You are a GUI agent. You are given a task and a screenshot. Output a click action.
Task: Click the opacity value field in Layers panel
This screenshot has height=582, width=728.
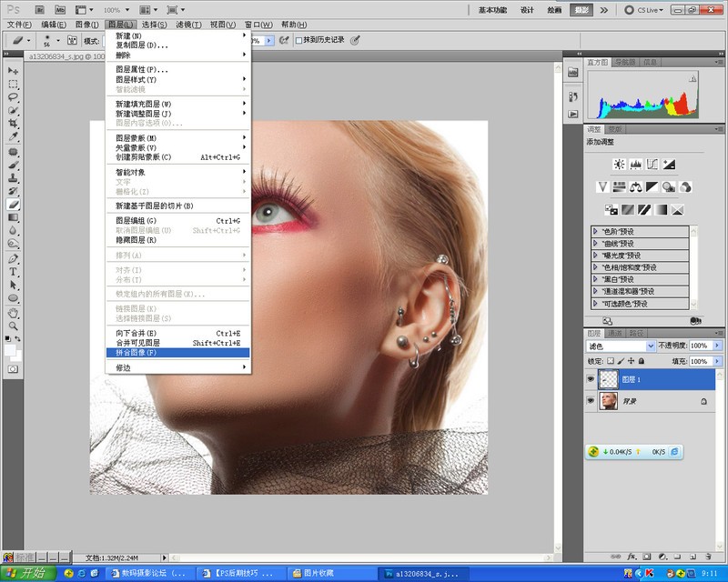point(701,346)
